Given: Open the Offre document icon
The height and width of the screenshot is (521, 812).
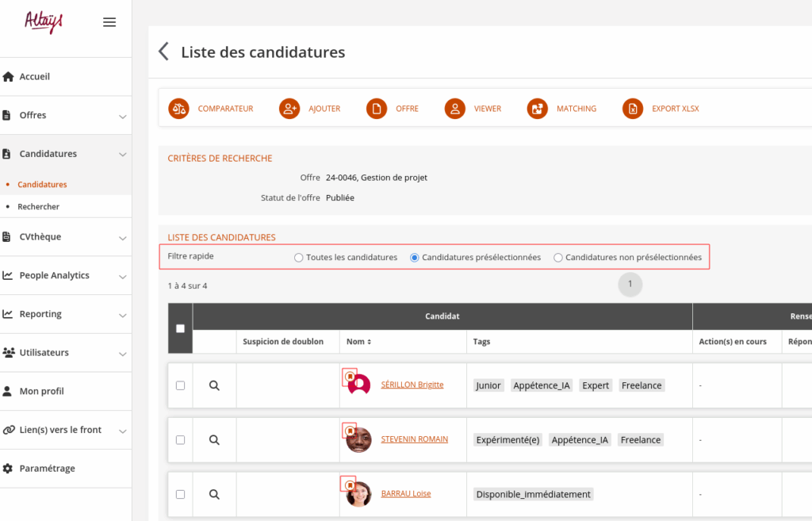Looking at the screenshot, I should pyautogui.click(x=377, y=109).
